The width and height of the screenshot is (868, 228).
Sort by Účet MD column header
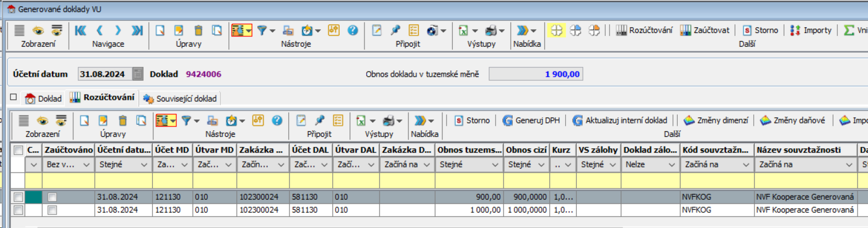click(172, 150)
